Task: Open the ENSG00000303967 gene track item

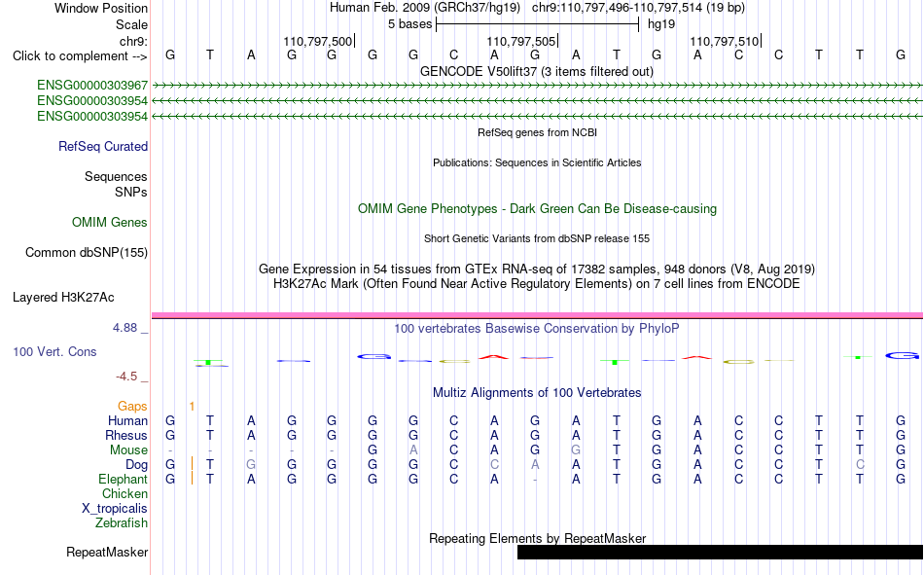Action: [x=92, y=86]
